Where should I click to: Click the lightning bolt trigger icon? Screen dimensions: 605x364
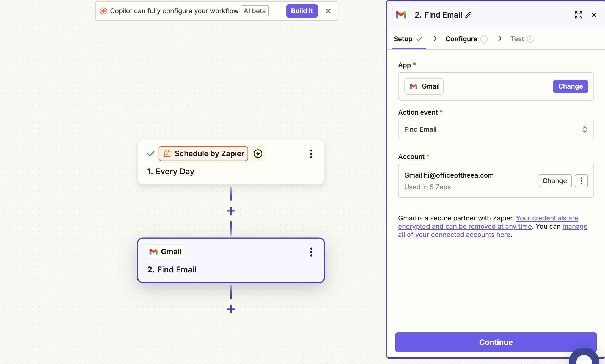pyautogui.click(x=258, y=153)
